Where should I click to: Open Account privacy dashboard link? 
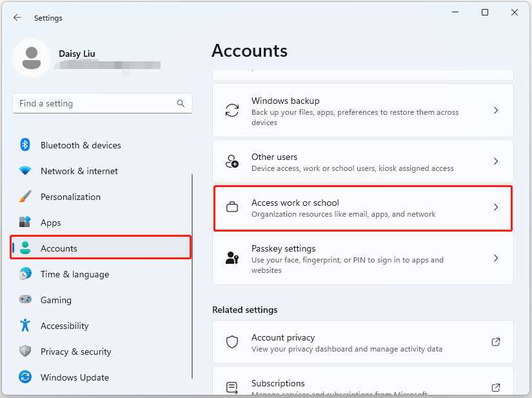pyautogui.click(x=496, y=342)
